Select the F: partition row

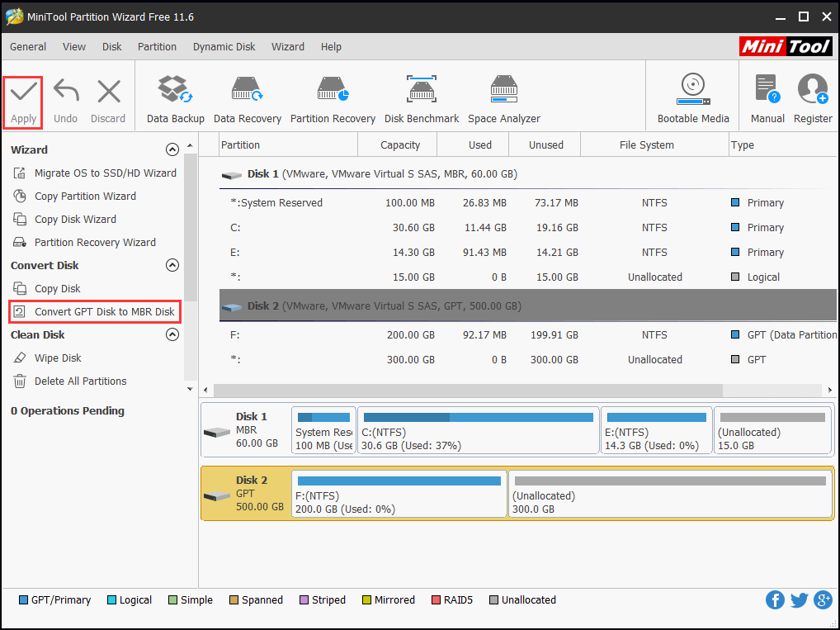(x=527, y=334)
